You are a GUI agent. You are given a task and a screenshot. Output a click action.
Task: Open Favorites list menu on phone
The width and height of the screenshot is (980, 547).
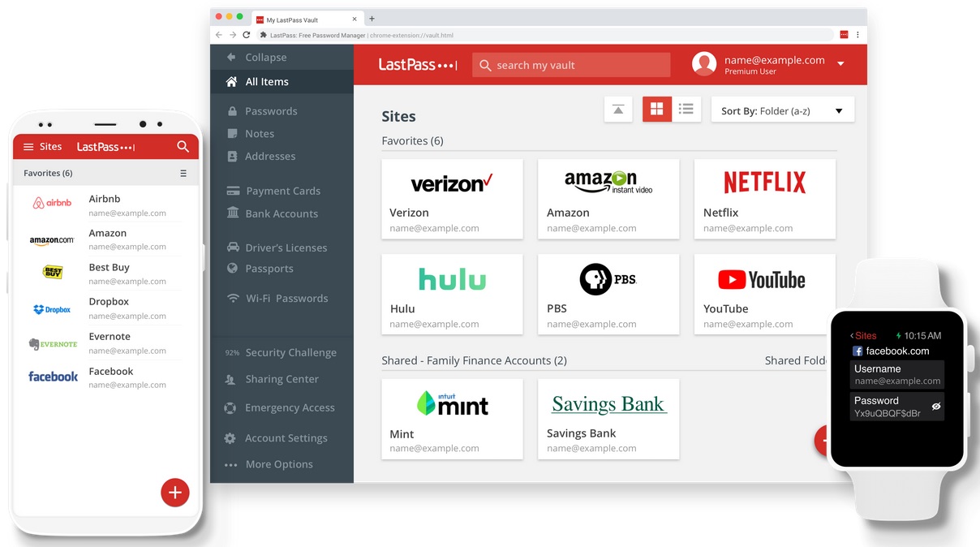click(x=183, y=174)
